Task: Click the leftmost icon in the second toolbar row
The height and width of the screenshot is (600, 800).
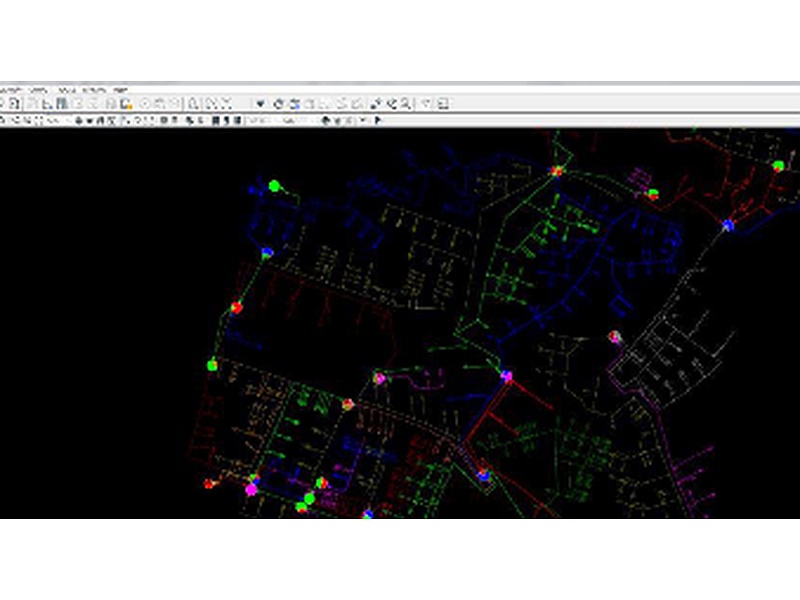Action: [x=4, y=120]
